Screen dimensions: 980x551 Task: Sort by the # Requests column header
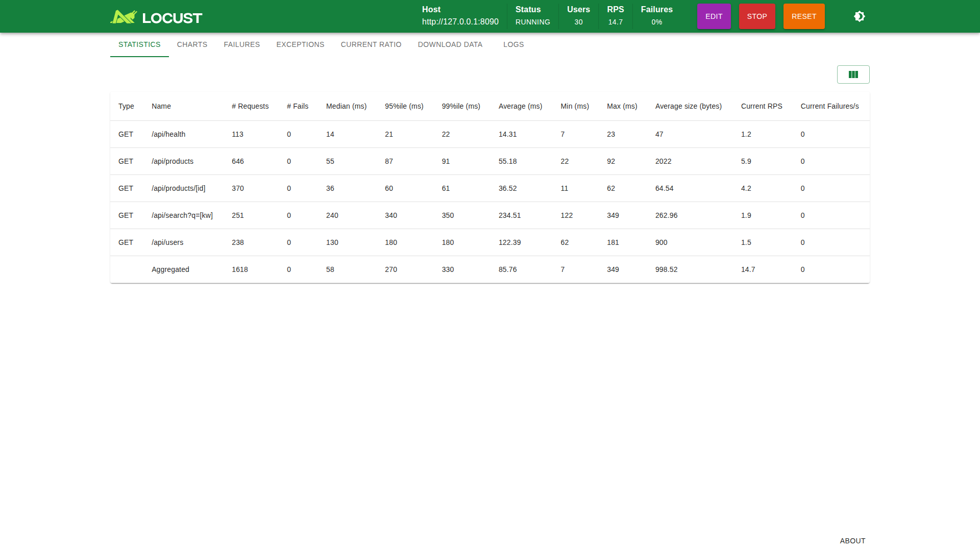point(250,106)
